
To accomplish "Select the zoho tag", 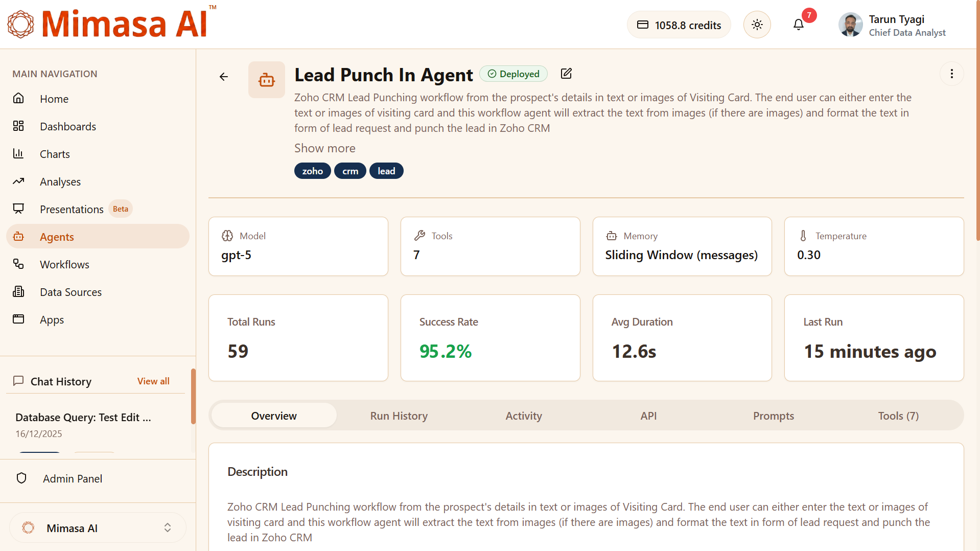I will point(313,171).
